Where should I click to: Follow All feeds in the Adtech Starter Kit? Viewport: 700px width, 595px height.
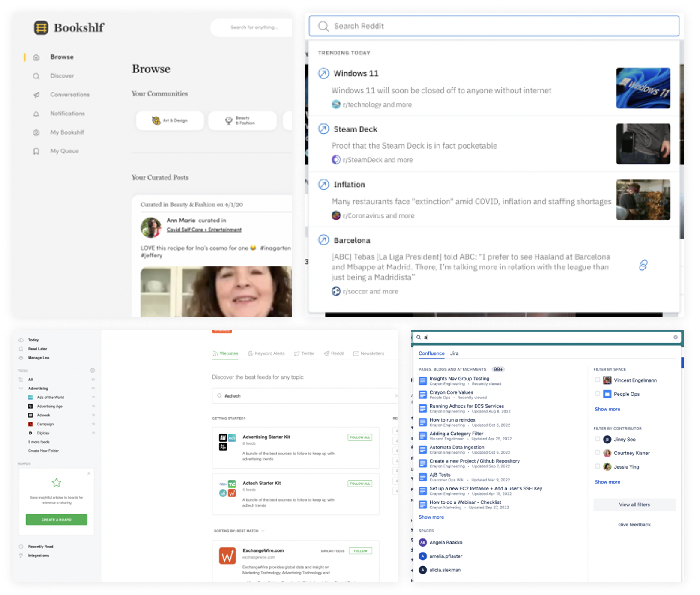pyautogui.click(x=360, y=483)
